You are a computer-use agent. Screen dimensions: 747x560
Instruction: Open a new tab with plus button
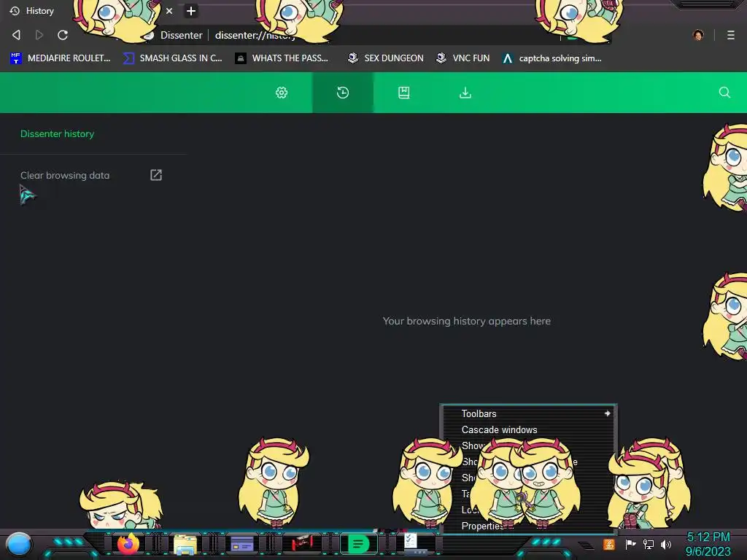[191, 11]
